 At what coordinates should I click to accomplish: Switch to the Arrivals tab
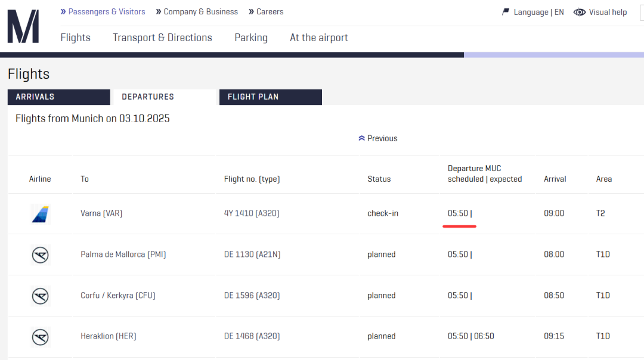click(58, 97)
